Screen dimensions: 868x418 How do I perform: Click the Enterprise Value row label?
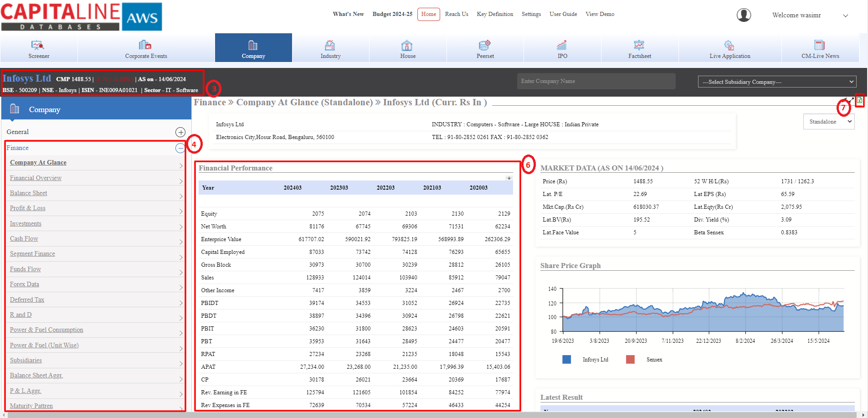[x=221, y=239]
